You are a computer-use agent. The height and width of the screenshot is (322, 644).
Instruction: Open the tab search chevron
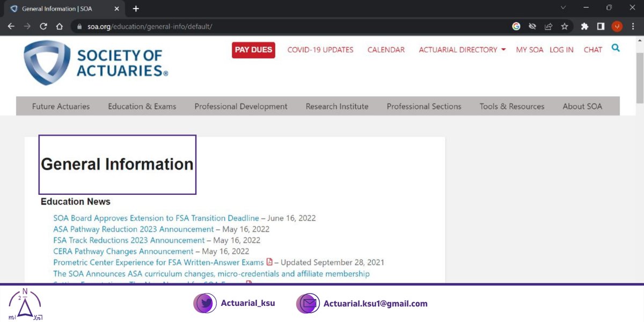(x=563, y=8)
